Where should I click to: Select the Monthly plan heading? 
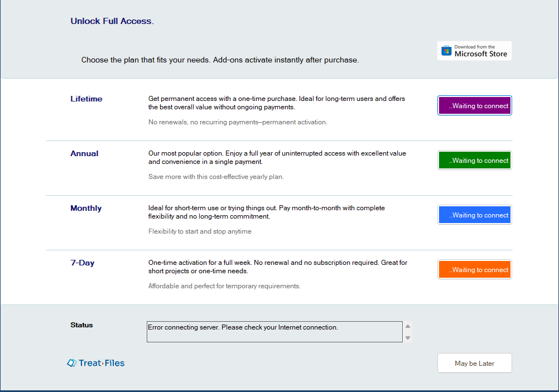pyautogui.click(x=86, y=208)
